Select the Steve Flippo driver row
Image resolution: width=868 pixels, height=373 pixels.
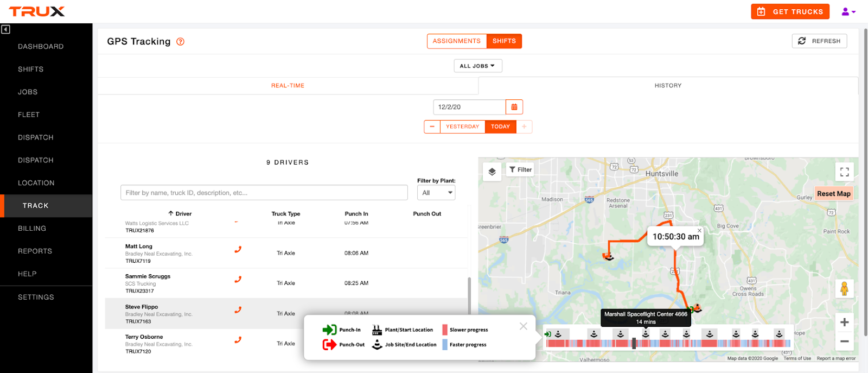(286, 313)
